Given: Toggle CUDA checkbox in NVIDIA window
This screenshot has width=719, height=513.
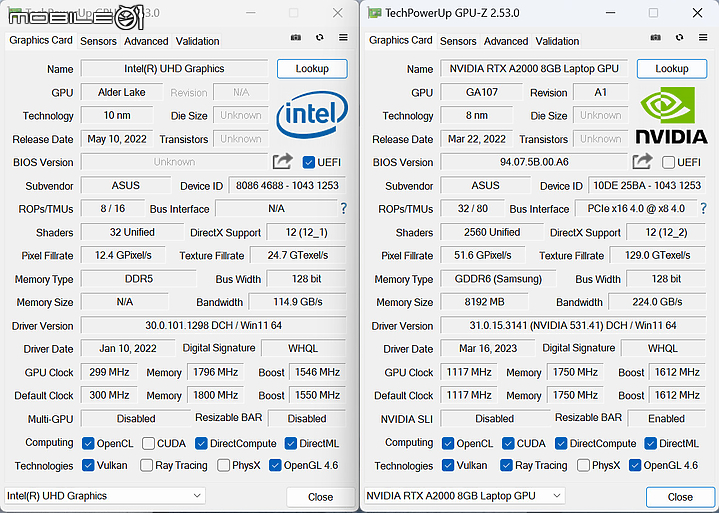Looking at the screenshot, I should click(x=508, y=443).
